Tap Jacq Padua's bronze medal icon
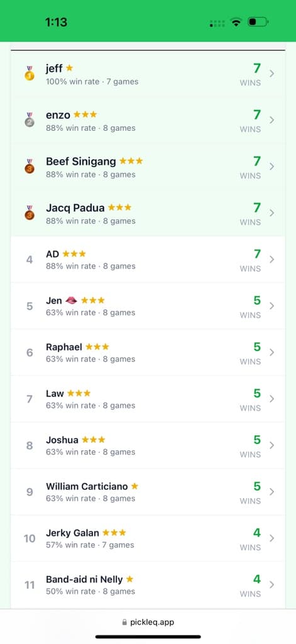 29,213
